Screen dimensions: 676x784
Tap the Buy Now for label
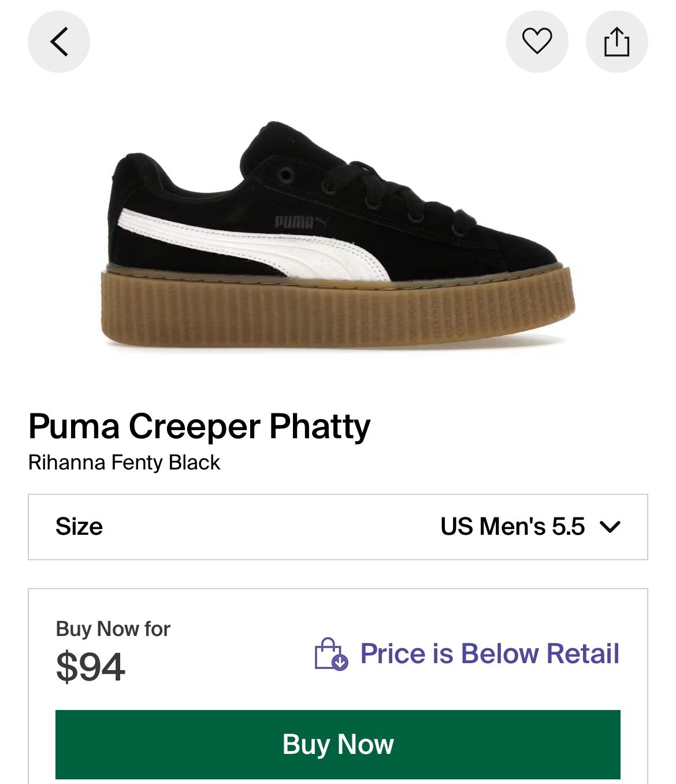coord(113,628)
